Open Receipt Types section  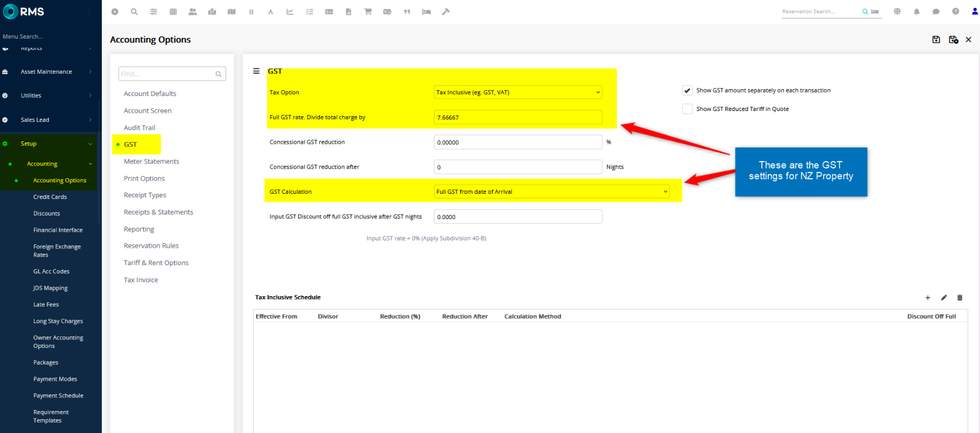(x=145, y=196)
